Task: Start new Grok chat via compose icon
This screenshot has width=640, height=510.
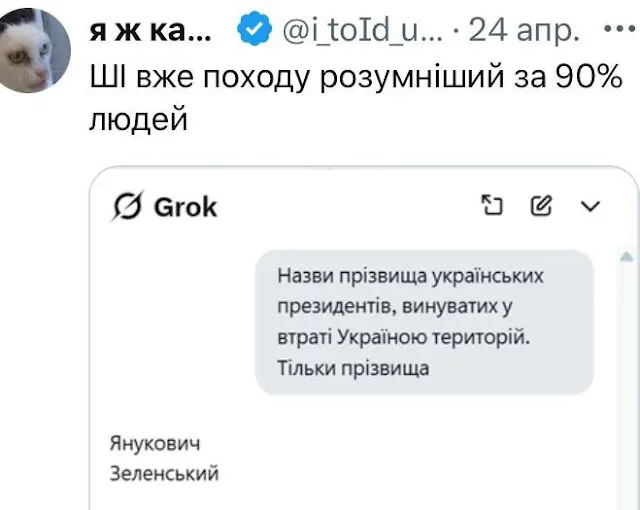Action: 541,206
